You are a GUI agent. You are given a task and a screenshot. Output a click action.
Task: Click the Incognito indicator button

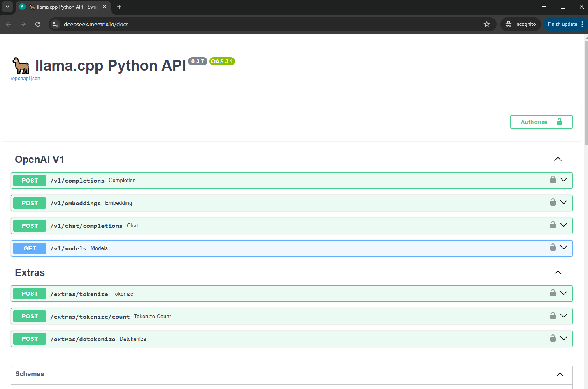(521, 24)
